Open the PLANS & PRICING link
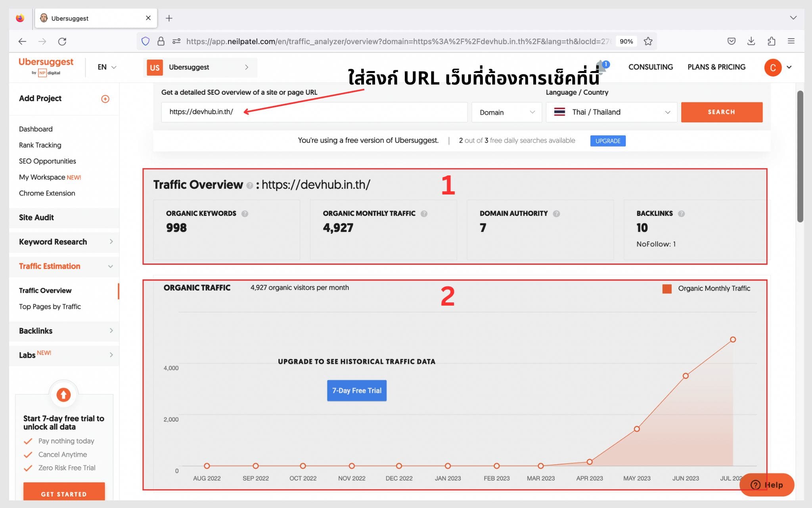Screen dimensions: 812x508 [716, 67]
